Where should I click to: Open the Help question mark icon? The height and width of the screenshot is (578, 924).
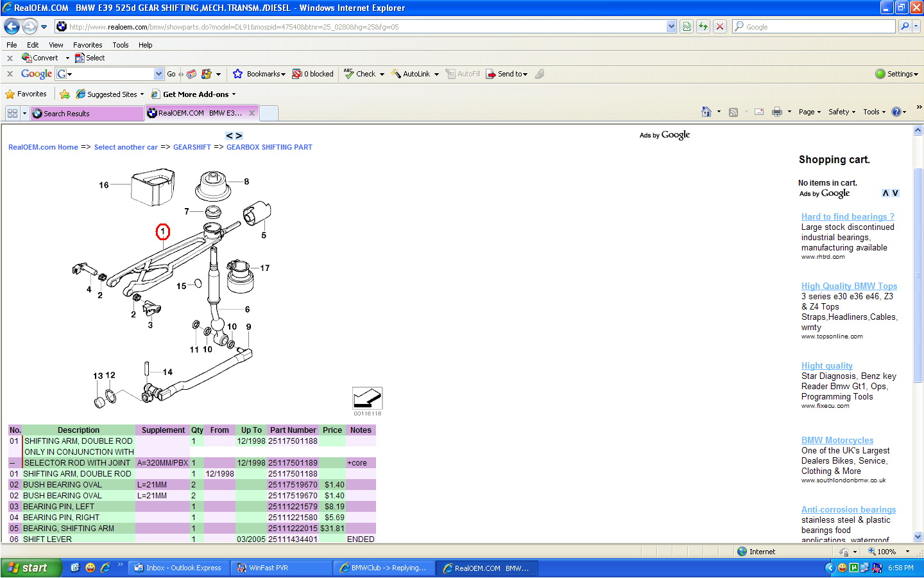click(x=896, y=112)
